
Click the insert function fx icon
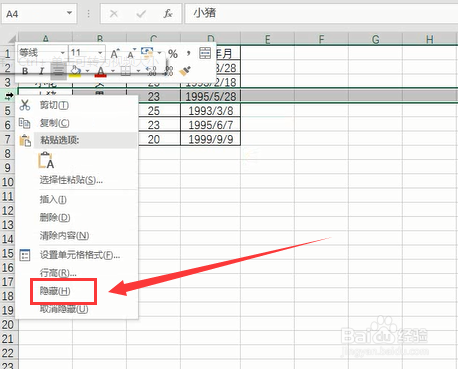coord(168,14)
